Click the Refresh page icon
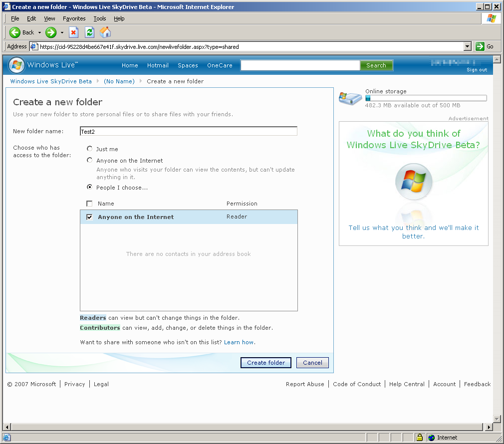The height and width of the screenshot is (444, 504). (89, 32)
